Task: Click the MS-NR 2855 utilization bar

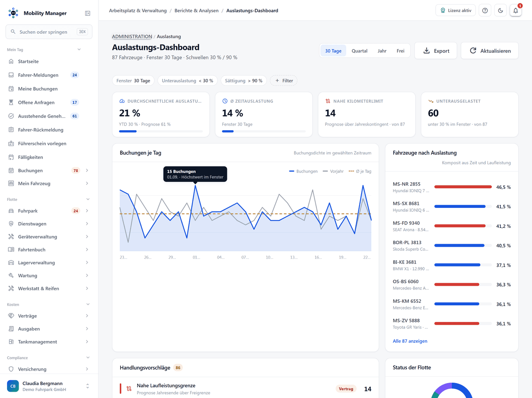Action: click(463, 187)
